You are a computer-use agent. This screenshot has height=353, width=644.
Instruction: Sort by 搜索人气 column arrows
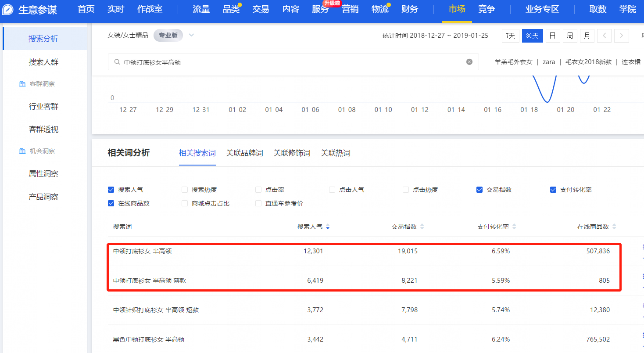pos(328,227)
